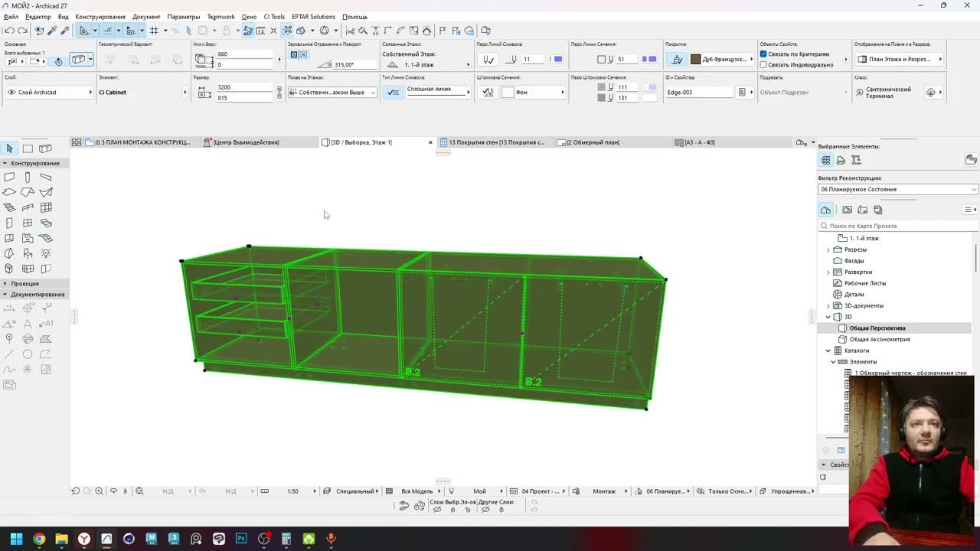980x551 pixels.
Task: Select the Arrow selection tool
Action: click(x=9, y=148)
